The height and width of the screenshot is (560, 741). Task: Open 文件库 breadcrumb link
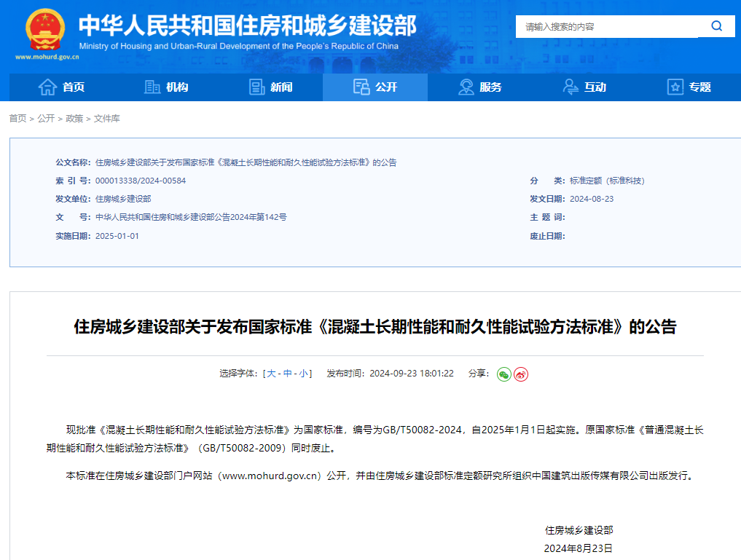107,119
